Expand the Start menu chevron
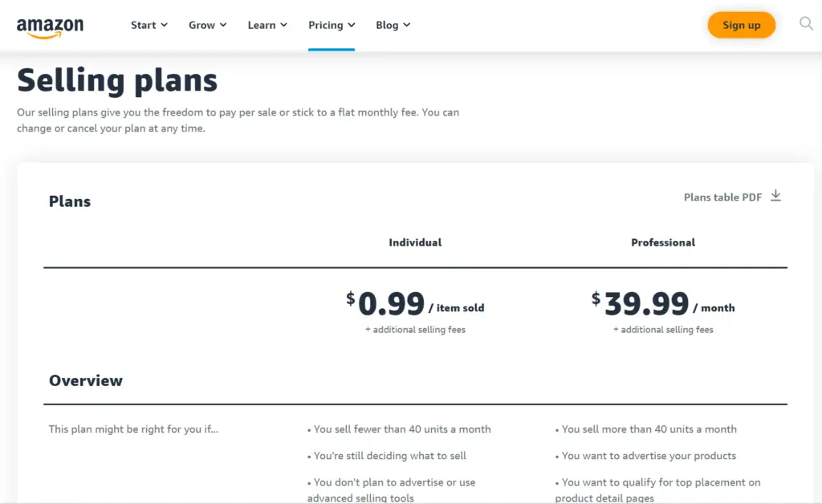The height and width of the screenshot is (504, 822). [x=164, y=25]
